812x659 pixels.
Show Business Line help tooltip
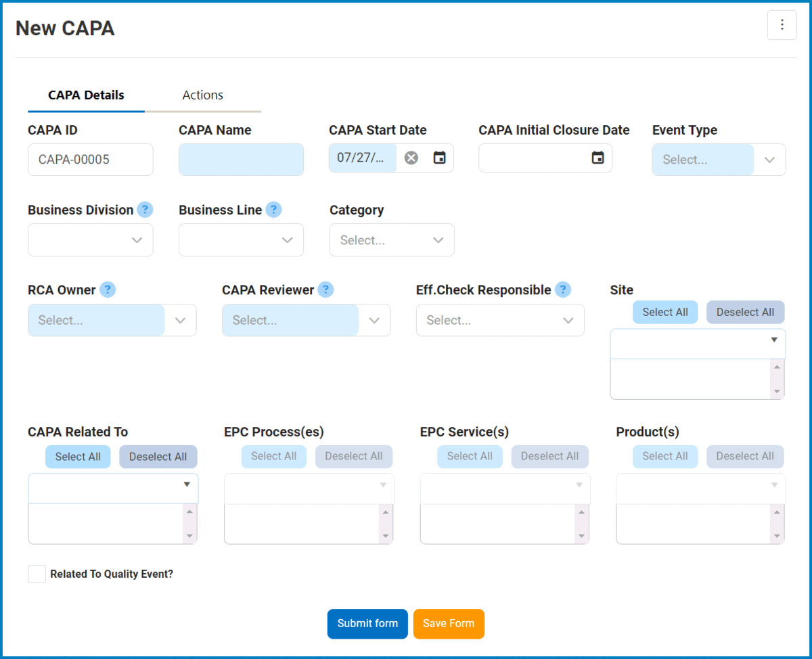(273, 210)
